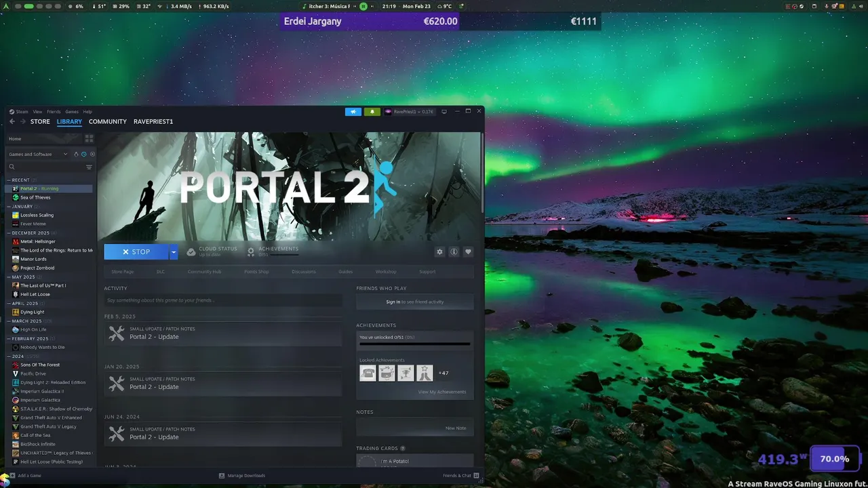The image size is (868, 488).
Task: Click View My Achievements
Action: [x=442, y=392]
